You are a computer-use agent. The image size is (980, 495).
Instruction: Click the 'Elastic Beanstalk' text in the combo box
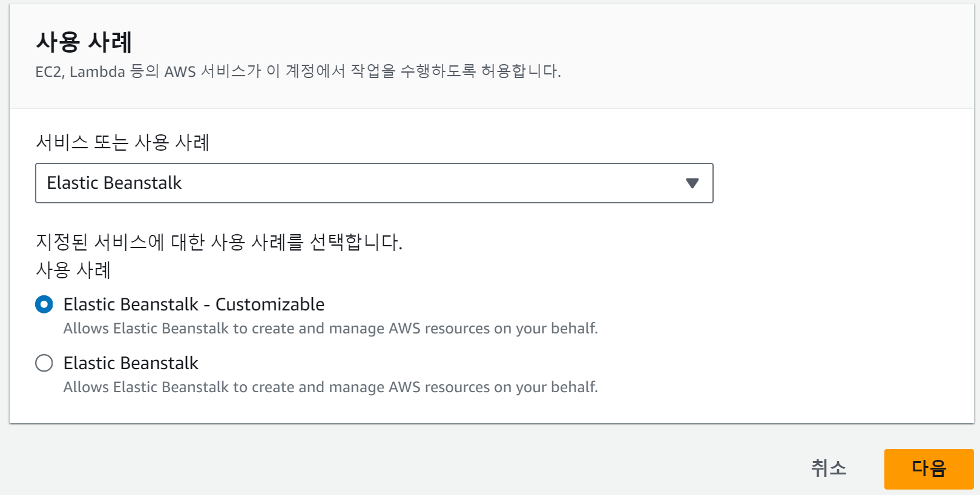(x=114, y=183)
